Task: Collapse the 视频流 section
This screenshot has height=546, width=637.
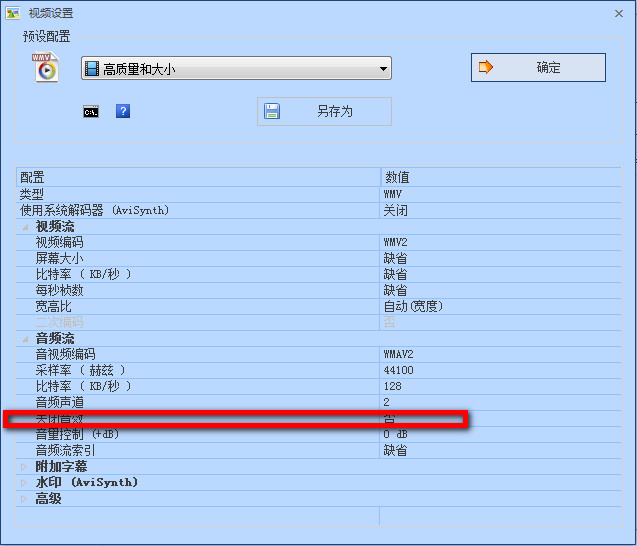Action: (x=25, y=226)
